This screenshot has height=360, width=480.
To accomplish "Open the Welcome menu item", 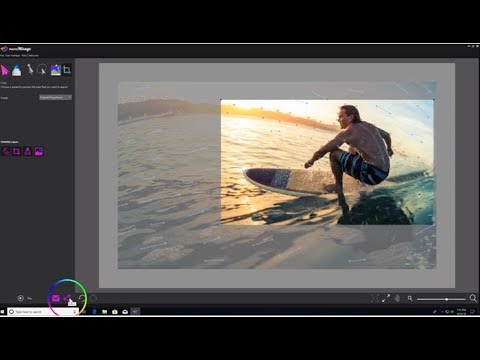I will (34, 56).
